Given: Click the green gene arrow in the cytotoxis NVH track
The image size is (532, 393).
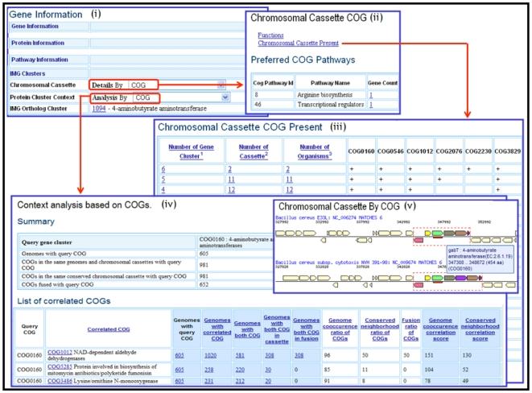Looking at the screenshot, I should (x=437, y=277).
